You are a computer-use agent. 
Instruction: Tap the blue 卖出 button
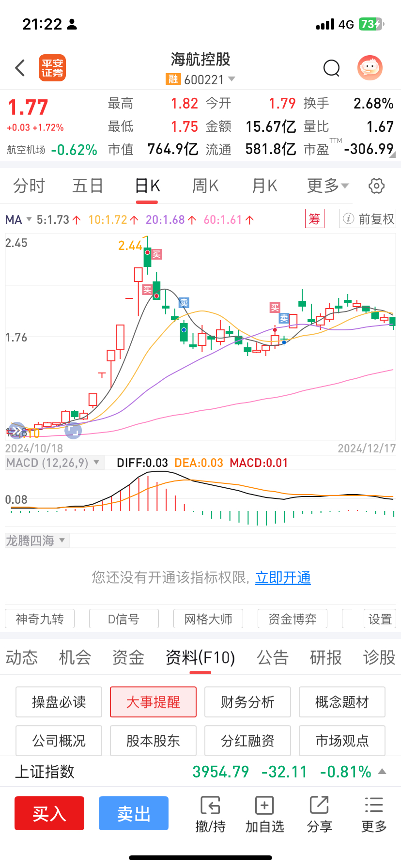134,813
